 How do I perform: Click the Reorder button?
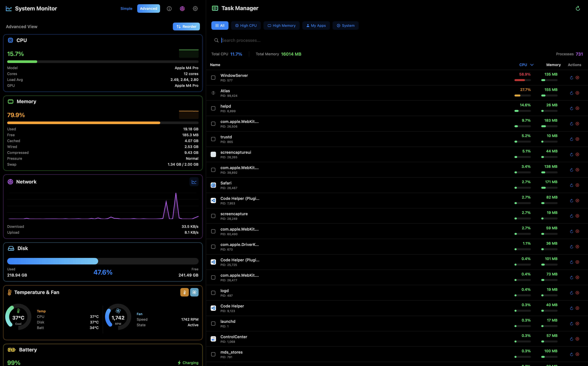tap(186, 26)
